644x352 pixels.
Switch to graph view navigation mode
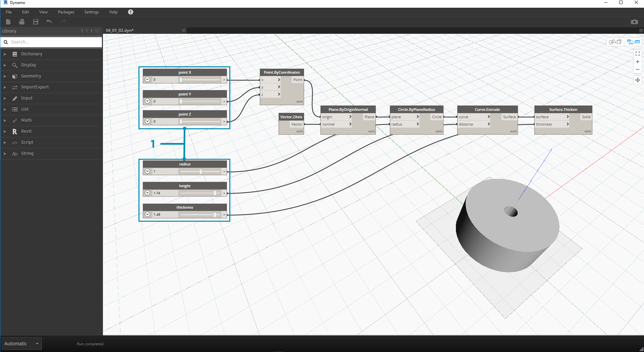pos(633,42)
